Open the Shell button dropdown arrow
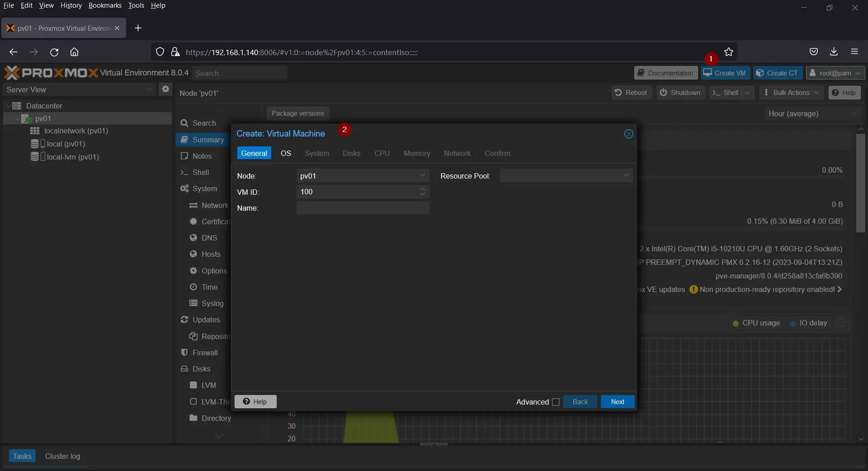868x471 pixels. click(x=747, y=93)
